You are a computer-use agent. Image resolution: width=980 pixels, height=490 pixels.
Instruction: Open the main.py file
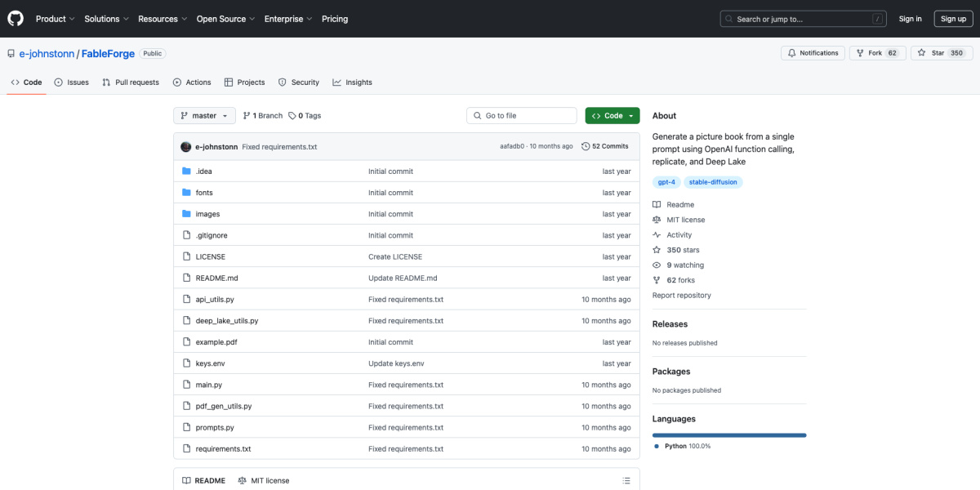click(x=208, y=385)
